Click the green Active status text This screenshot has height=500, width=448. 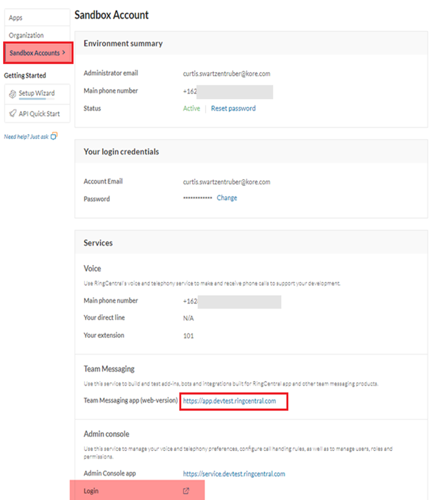191,109
